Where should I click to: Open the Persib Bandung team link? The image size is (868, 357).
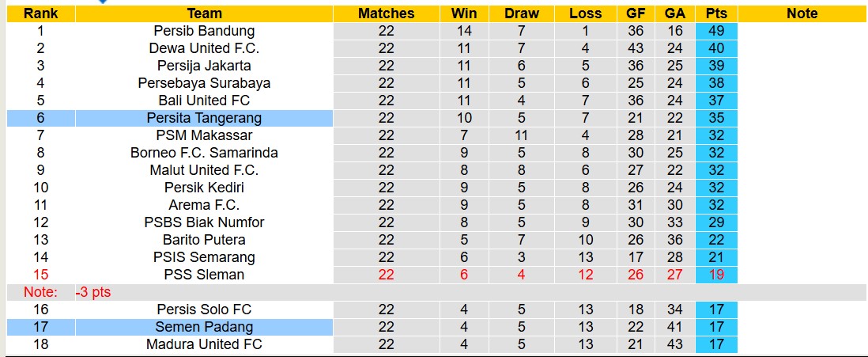coord(204,31)
